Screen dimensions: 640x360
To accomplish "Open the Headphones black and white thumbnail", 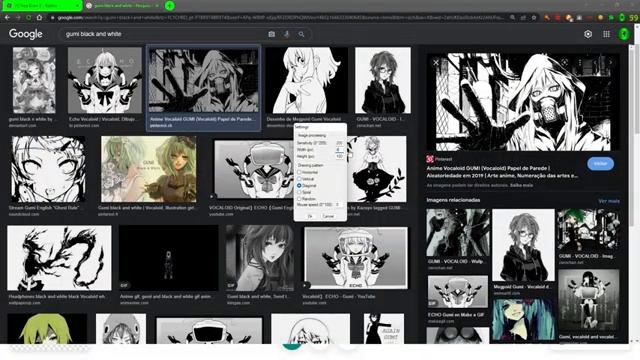I will tap(59, 258).
